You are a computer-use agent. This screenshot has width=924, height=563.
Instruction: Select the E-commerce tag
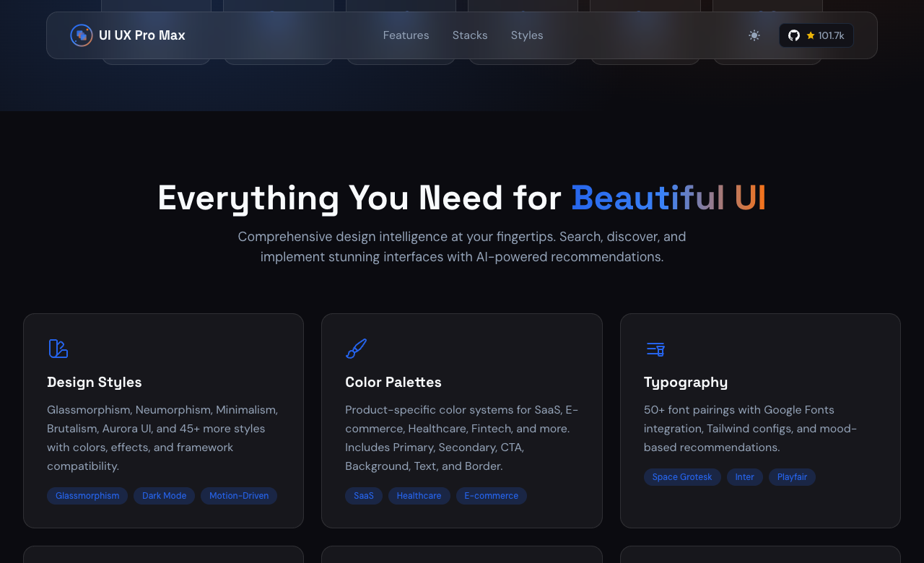[492, 496]
